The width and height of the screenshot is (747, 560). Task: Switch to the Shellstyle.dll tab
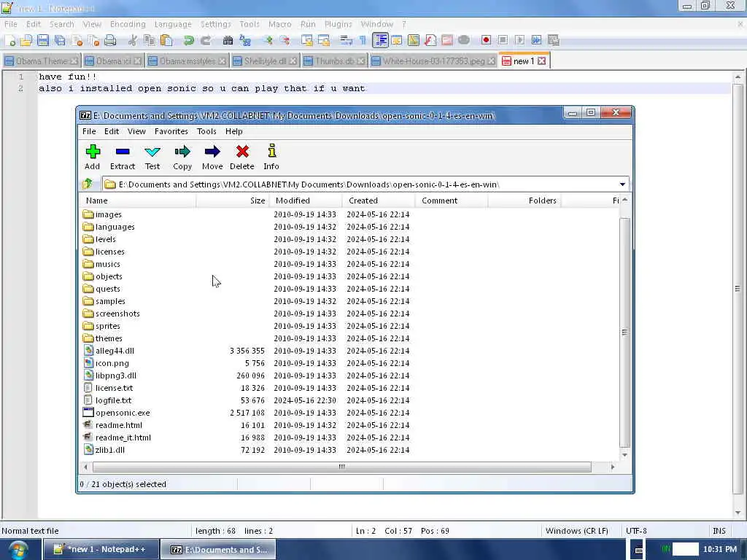point(265,61)
